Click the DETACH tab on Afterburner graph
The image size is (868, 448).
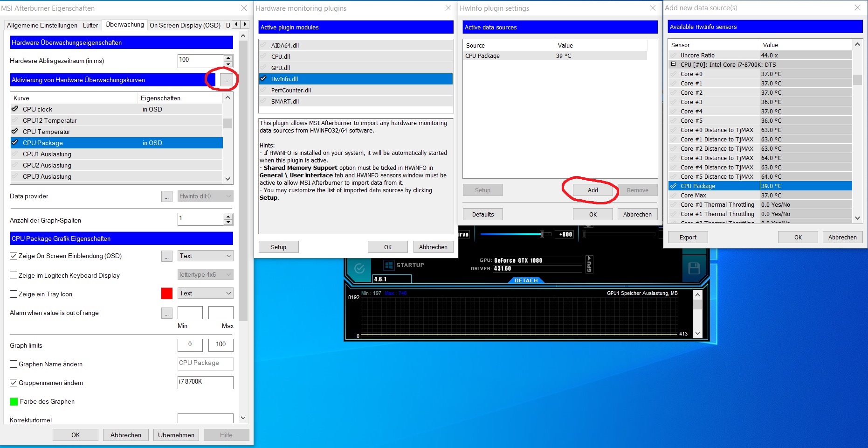[x=526, y=280]
